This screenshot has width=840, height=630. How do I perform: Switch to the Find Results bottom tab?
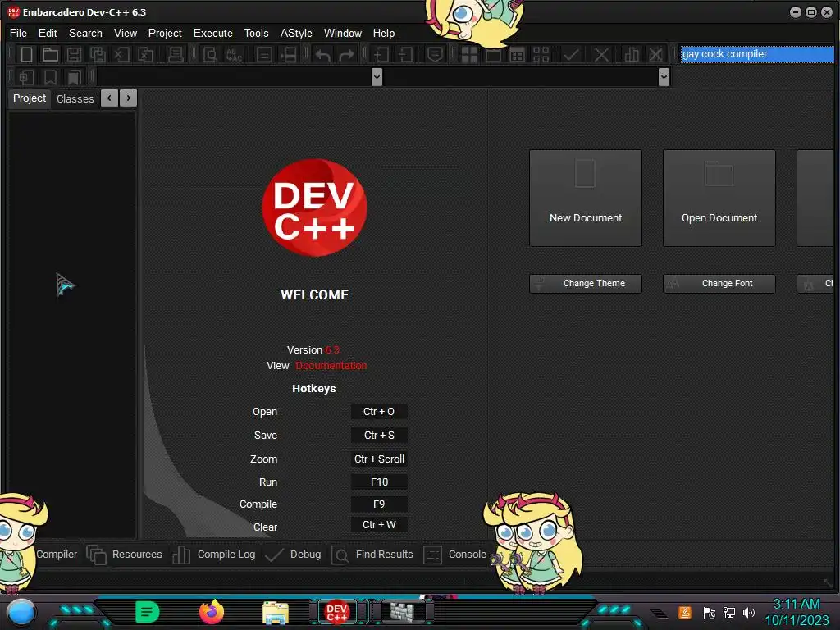tap(372, 555)
